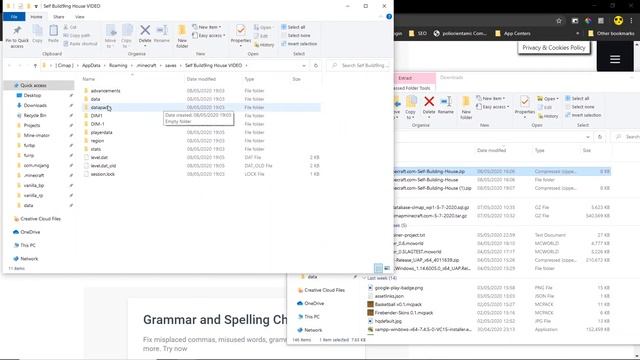Viewport: 640px width, 360px height.
Task: Click the Search Self Building search box
Action: pyautogui.click(x=360, y=65)
